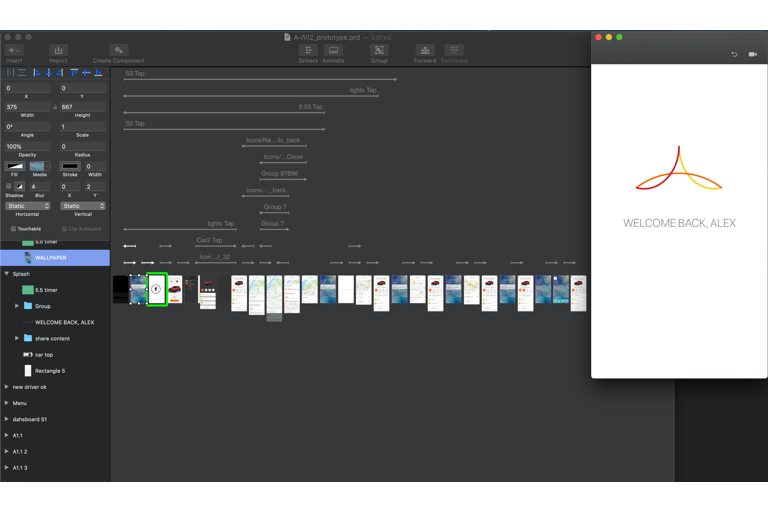Align selected layers to bottom edge
The width and height of the screenshot is (768, 512).
point(98,73)
